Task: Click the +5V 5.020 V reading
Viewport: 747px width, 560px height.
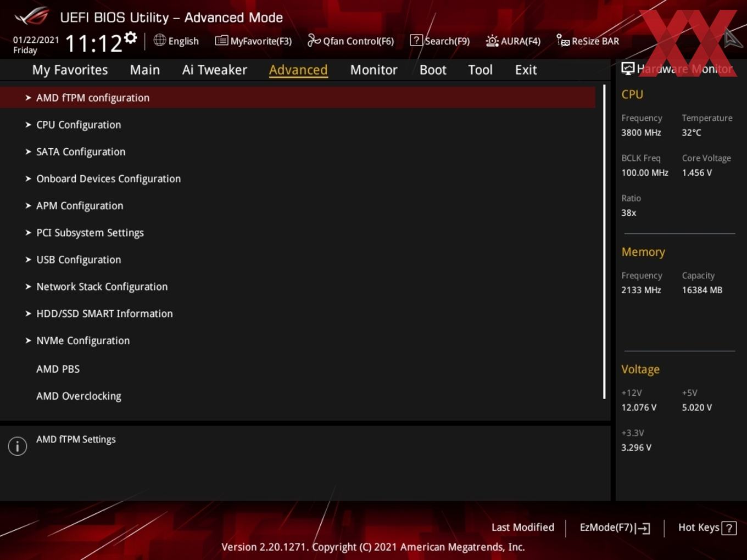Action: 696,407
